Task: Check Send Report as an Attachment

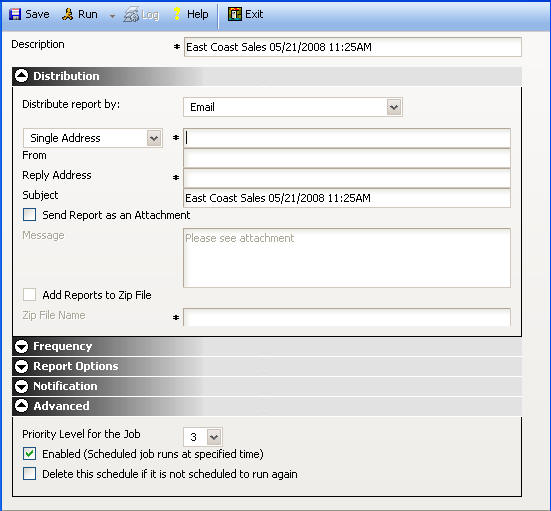Action: (30, 215)
